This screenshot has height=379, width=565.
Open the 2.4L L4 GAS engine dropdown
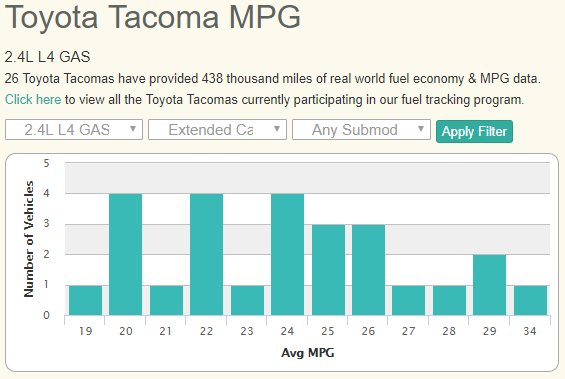click(x=74, y=130)
